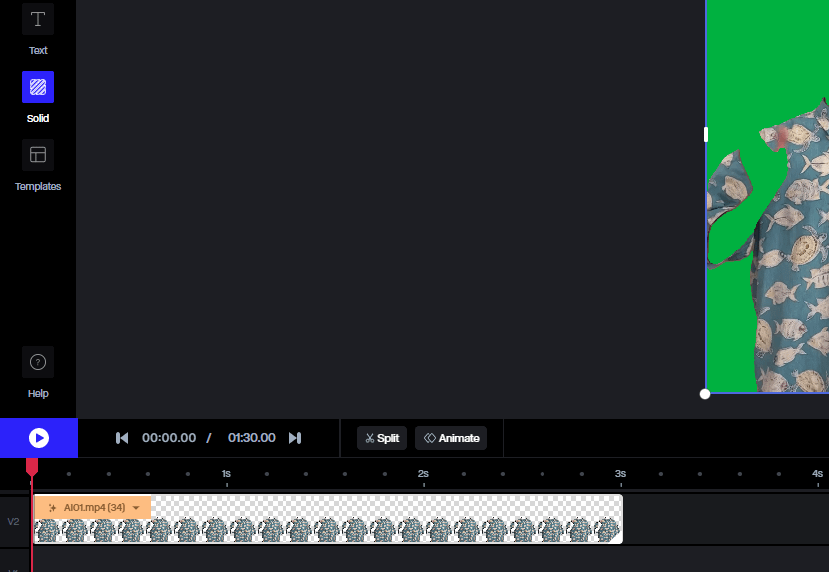Skip to the end of video
Viewport: 829px width, 572px height.
point(295,438)
